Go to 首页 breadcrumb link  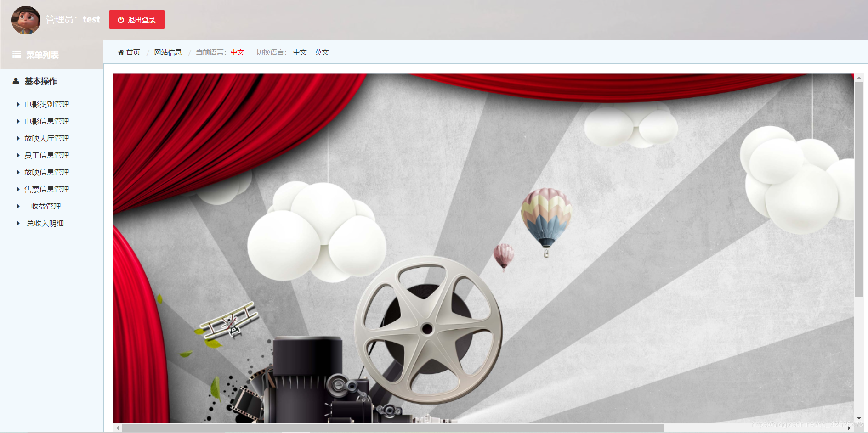click(x=133, y=52)
